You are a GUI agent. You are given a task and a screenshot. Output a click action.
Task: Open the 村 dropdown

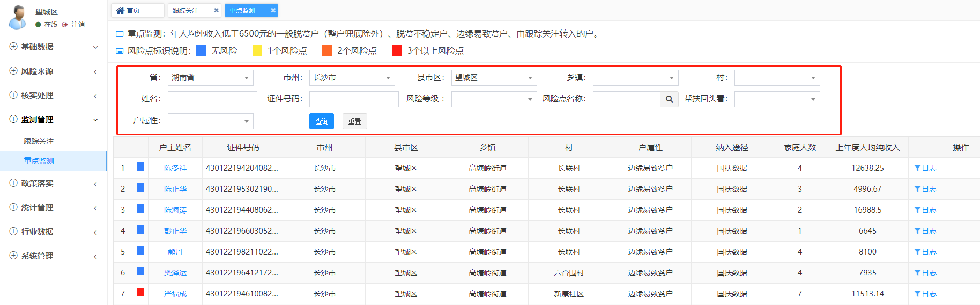pyautogui.click(x=777, y=78)
